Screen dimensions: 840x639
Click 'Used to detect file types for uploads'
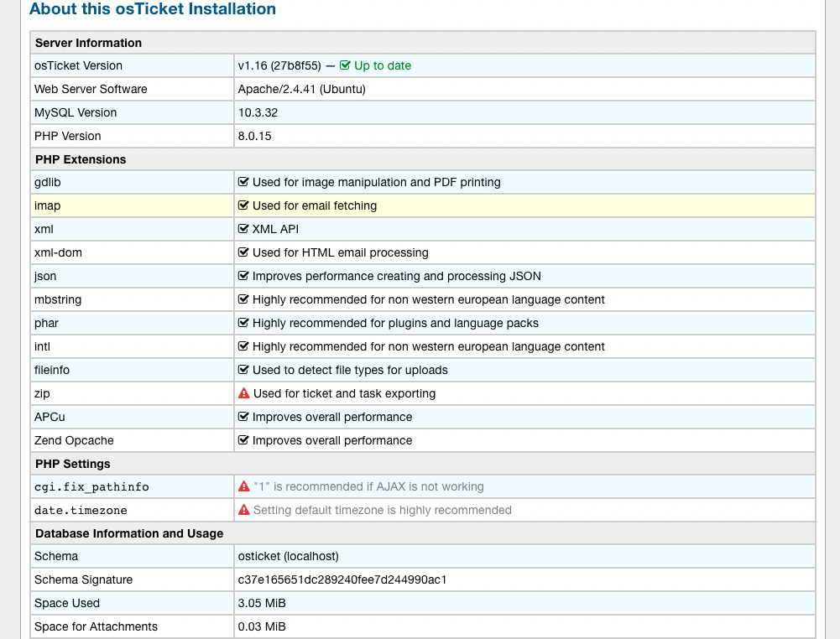pos(350,371)
